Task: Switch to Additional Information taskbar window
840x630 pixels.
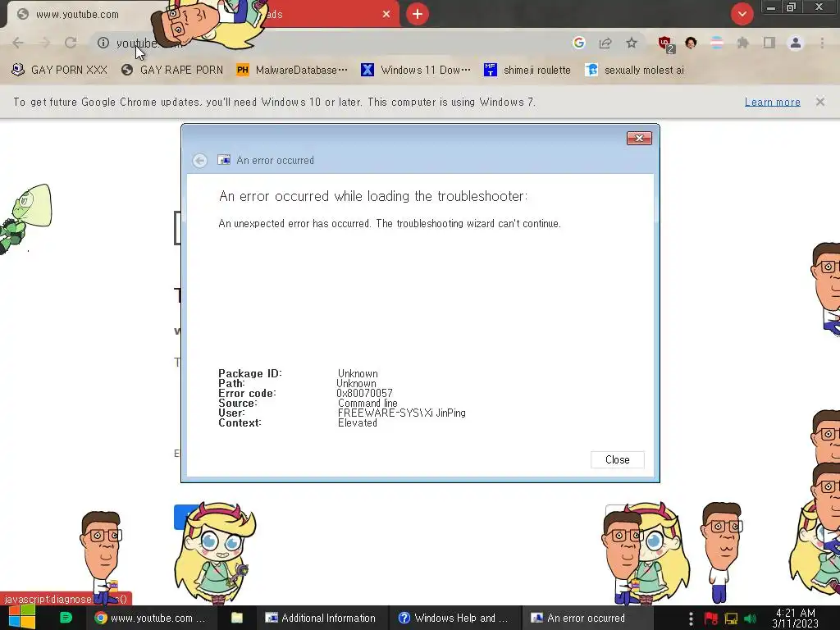Action: 321,618
